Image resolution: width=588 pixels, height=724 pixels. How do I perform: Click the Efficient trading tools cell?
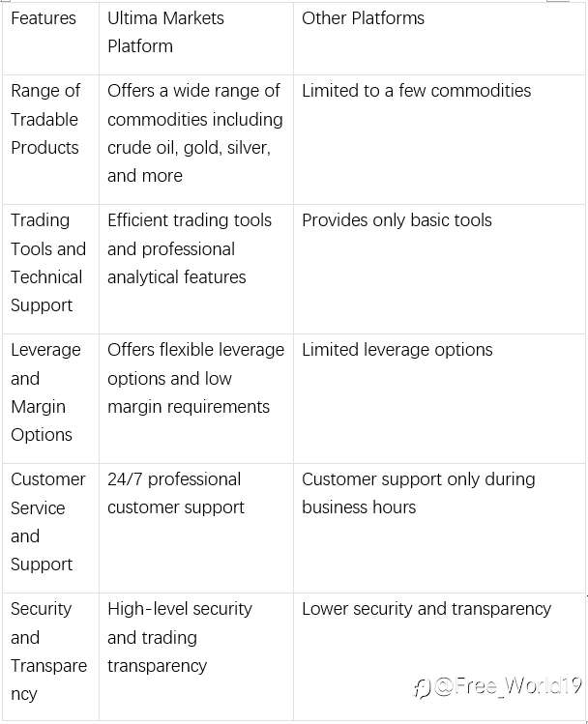tap(196, 269)
